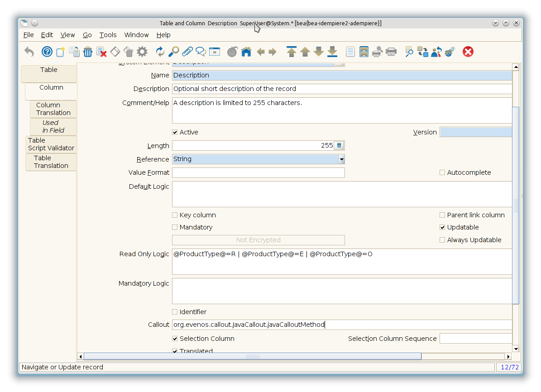Viewport: 541px width, 392px height.
Task: Open the calculator button beside Length
Action: click(x=340, y=146)
